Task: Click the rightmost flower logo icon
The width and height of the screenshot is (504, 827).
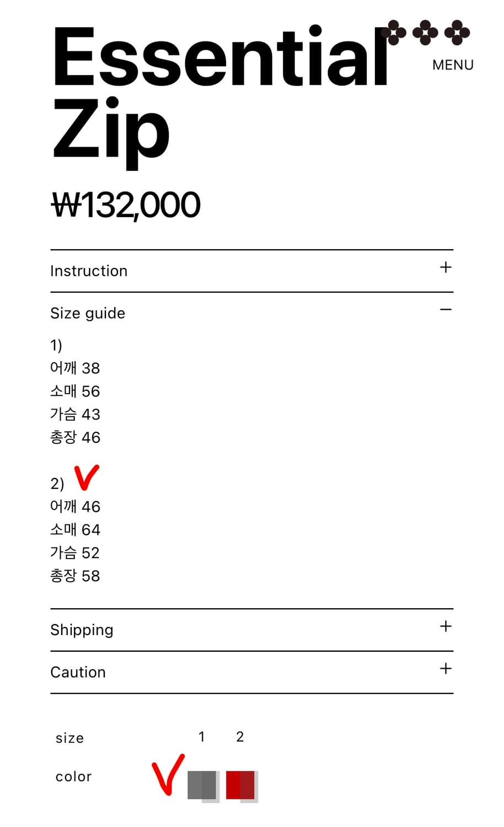Action: (457, 33)
